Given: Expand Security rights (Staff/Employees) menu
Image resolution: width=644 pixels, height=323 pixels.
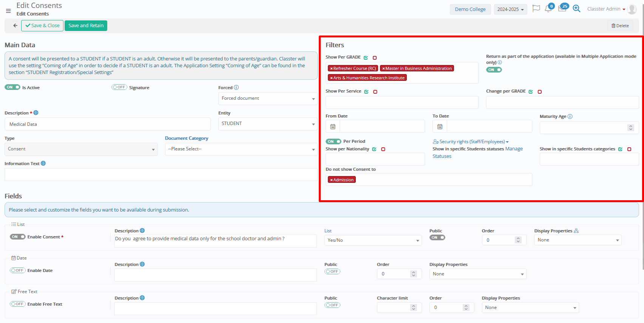Looking at the screenshot, I should [471, 142].
